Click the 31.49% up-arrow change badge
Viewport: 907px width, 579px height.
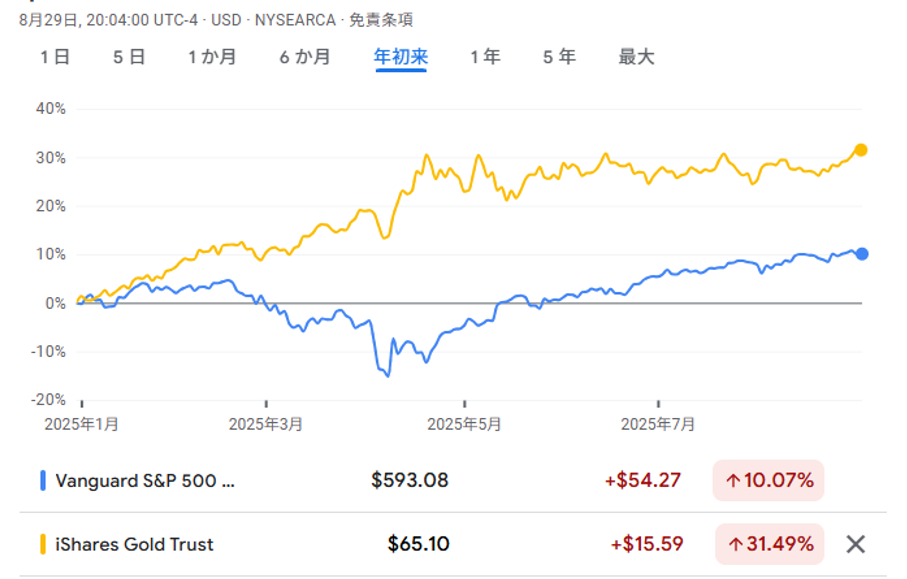(x=769, y=545)
